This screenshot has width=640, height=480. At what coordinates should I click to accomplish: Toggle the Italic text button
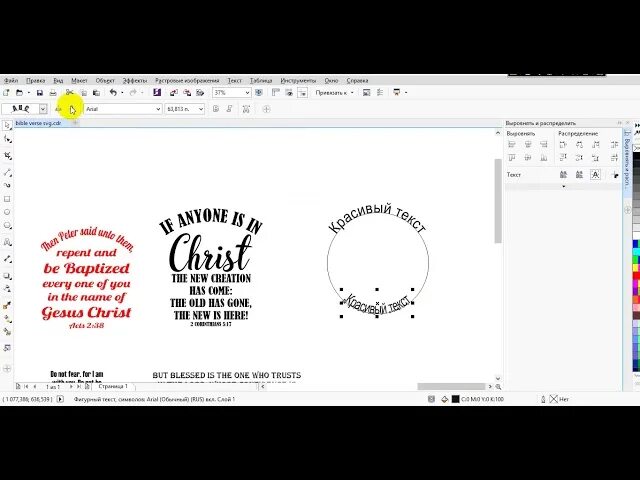click(x=229, y=109)
